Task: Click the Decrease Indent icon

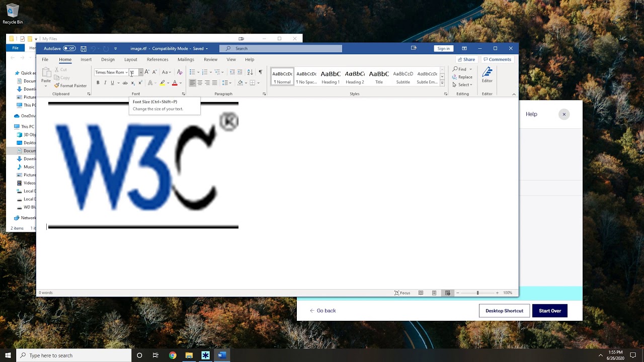Action: pos(232,72)
